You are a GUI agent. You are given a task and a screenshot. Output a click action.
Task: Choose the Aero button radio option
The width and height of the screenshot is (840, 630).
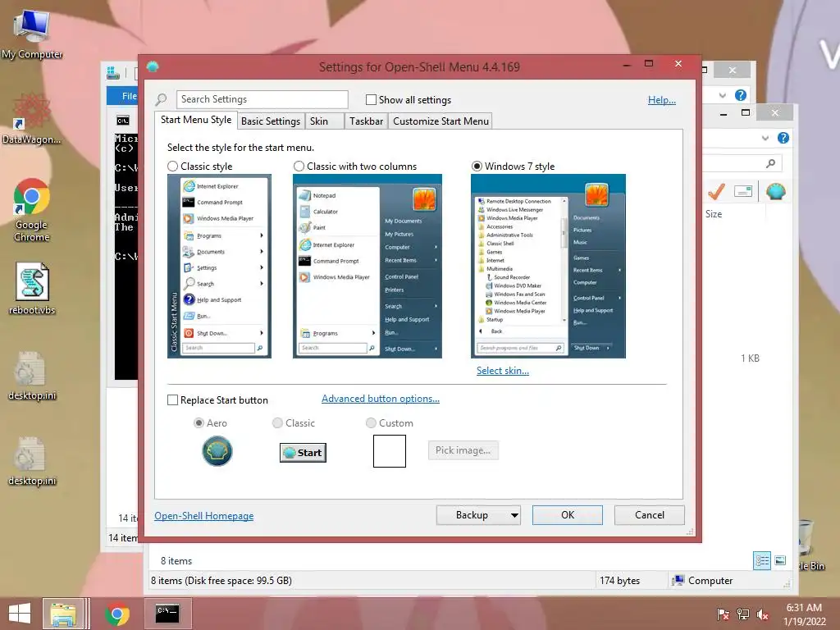click(199, 423)
